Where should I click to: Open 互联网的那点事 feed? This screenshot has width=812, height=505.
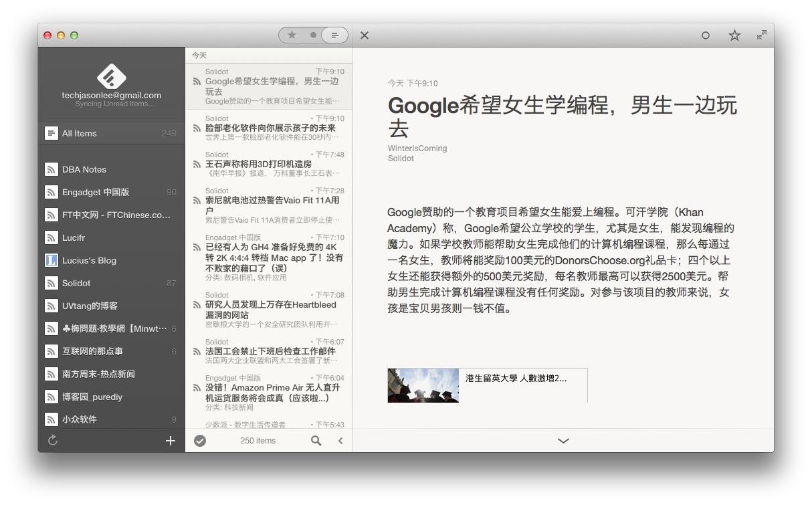click(x=112, y=351)
